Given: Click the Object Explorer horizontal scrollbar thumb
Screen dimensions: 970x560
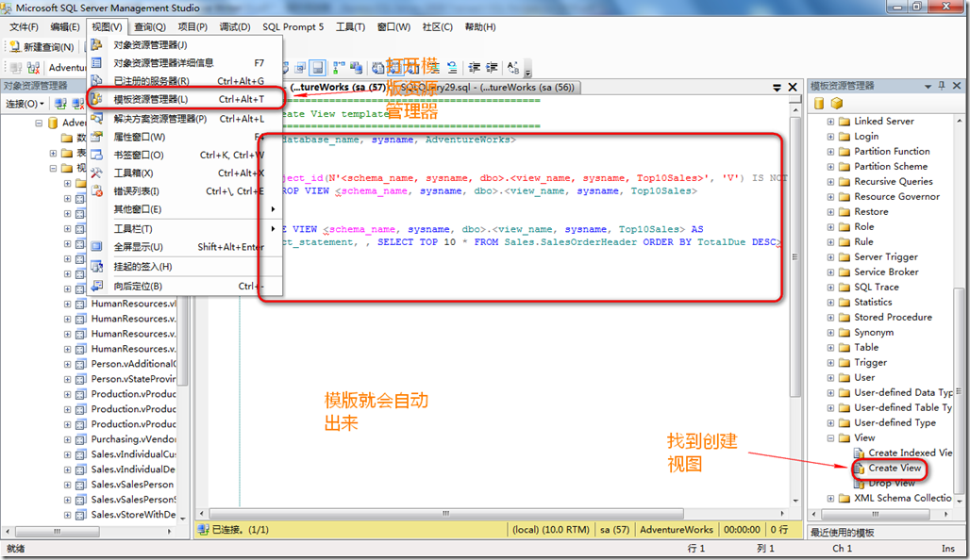Looking at the screenshot, I should pyautogui.click(x=57, y=531).
